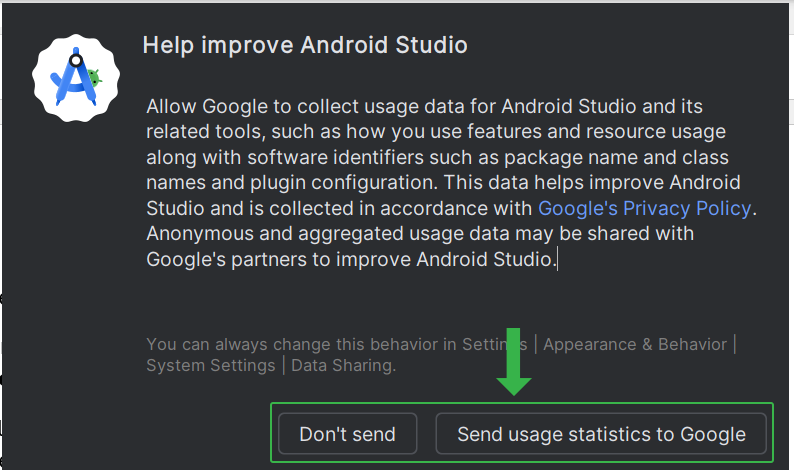The height and width of the screenshot is (470, 794).
Task: Click 'You can always change this behavior' text
Action: [301, 344]
